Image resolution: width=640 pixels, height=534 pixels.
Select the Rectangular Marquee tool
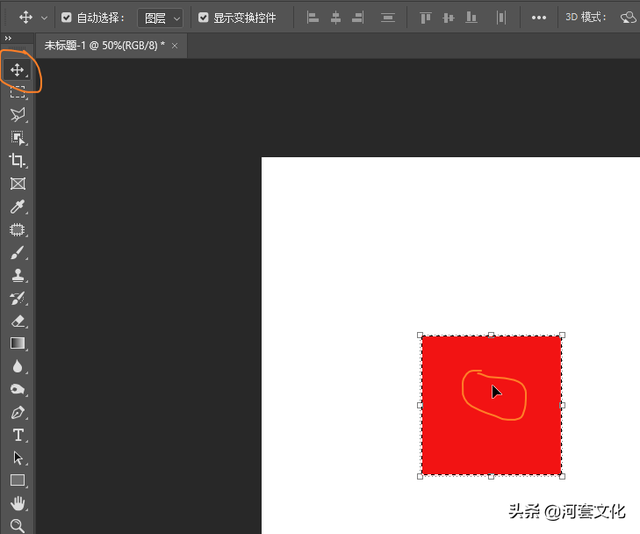tap(18, 92)
